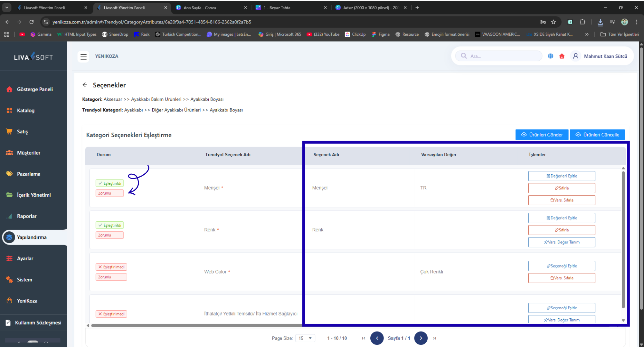This screenshot has height=348, width=644.
Task: Click Sıfırla button in the Menşei row
Action: pos(562,188)
